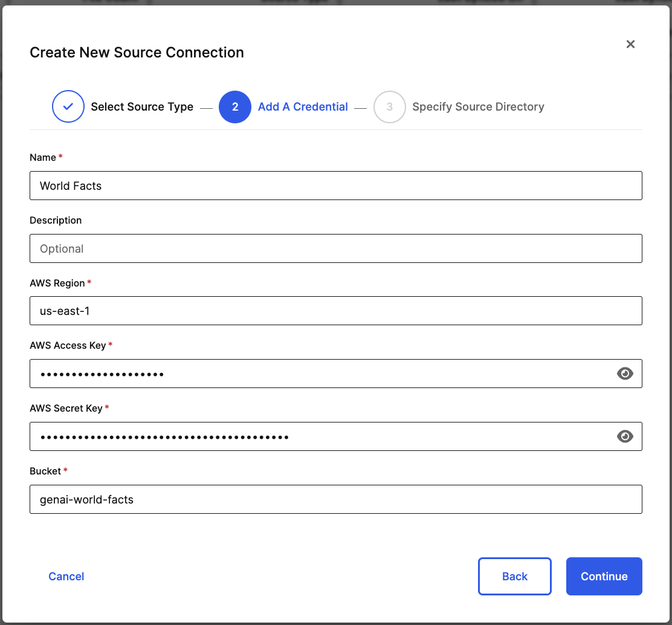Show the AWS Secret Key value
Image resolution: width=672 pixels, height=625 pixels.
[625, 436]
